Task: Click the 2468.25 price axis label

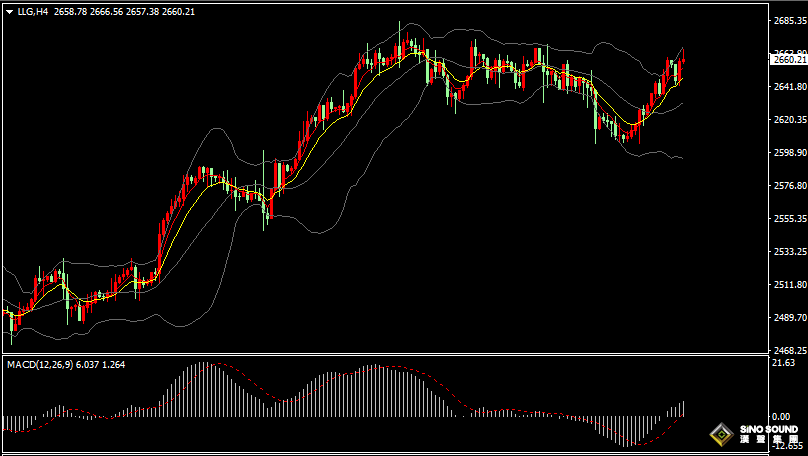Action: point(789,350)
